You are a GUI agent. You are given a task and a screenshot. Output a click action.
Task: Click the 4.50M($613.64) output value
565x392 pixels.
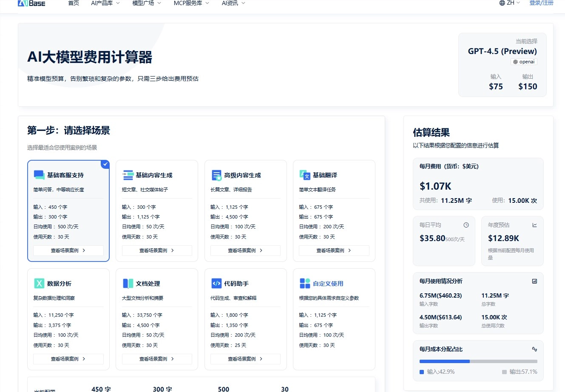pos(440,317)
